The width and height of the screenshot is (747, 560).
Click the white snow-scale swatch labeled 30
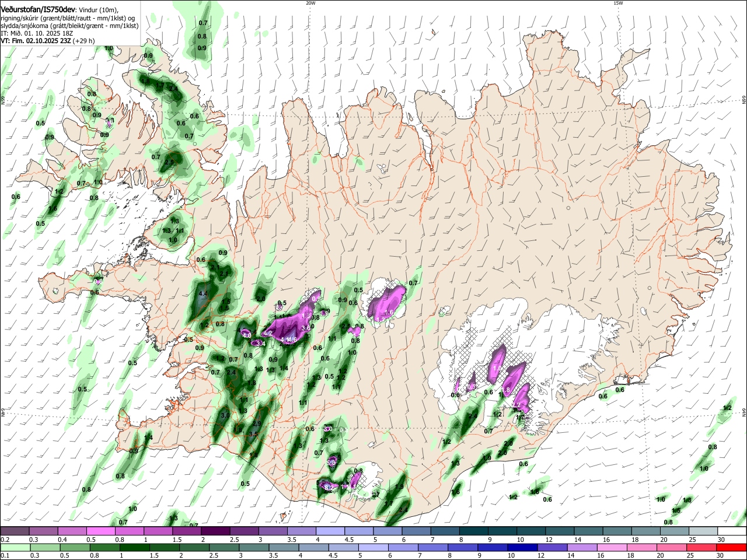point(731,531)
